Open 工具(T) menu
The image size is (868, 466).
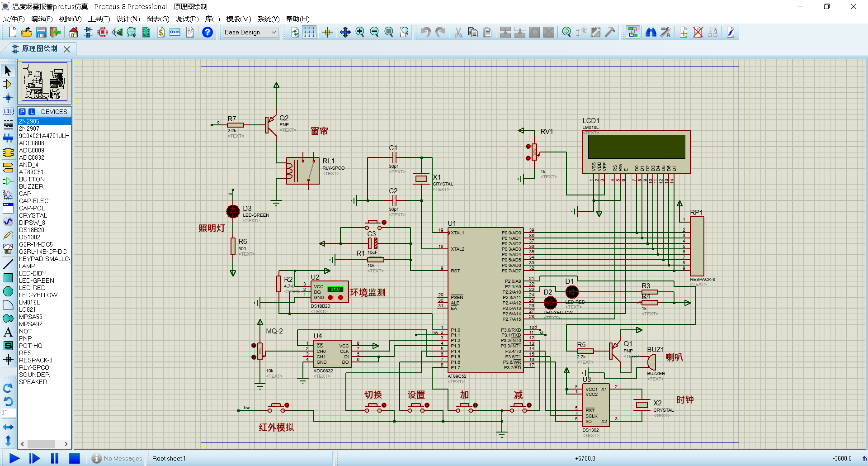pyautogui.click(x=99, y=19)
